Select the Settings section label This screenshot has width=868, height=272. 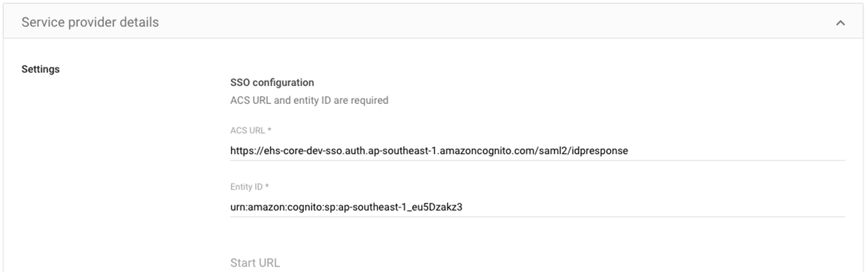(41, 69)
